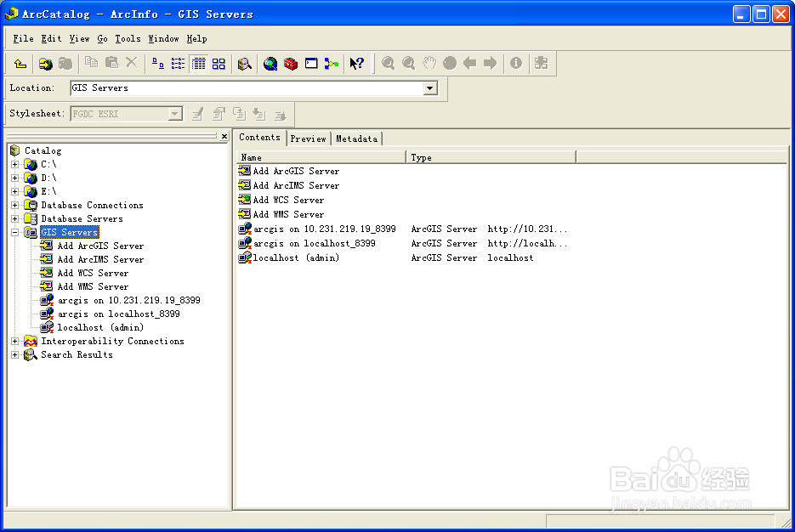Open the Edit menu
This screenshot has height=532, width=795.
[51, 38]
